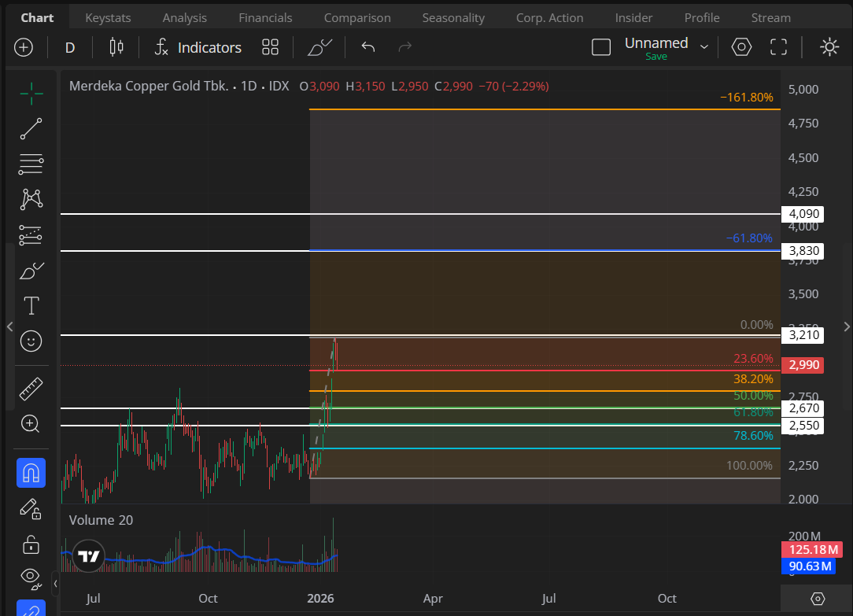Select the Text annotation tool
853x616 pixels.
coord(31,306)
